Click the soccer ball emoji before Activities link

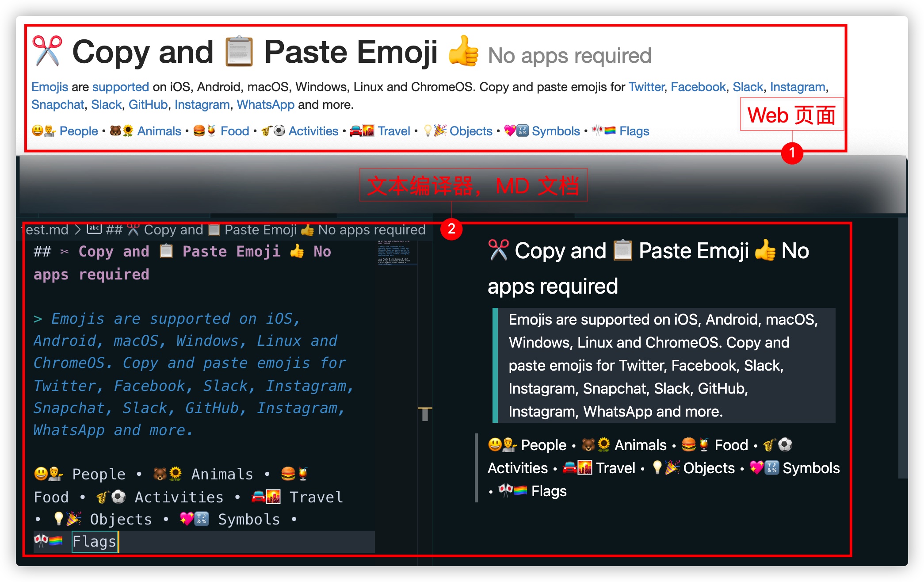279,130
